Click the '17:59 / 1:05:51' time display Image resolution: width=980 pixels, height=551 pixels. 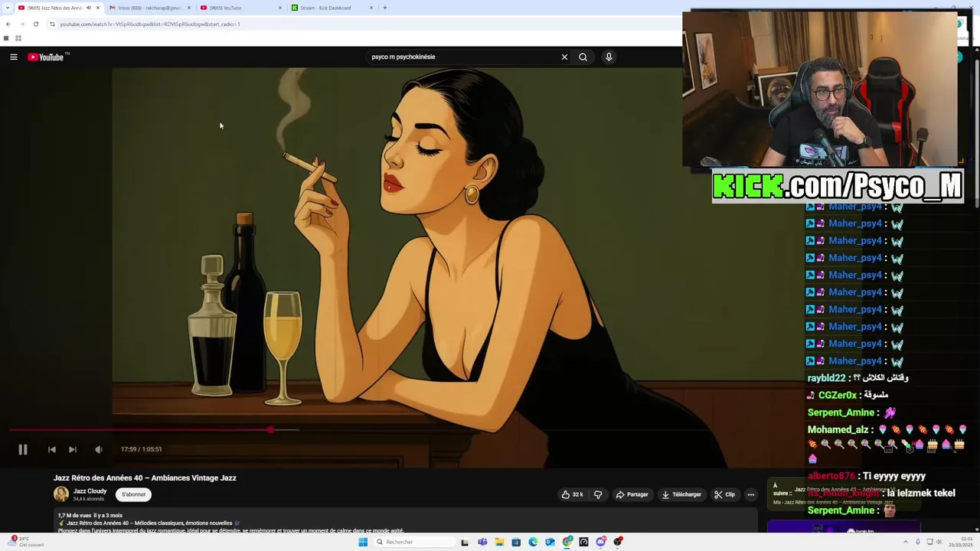pos(142,449)
